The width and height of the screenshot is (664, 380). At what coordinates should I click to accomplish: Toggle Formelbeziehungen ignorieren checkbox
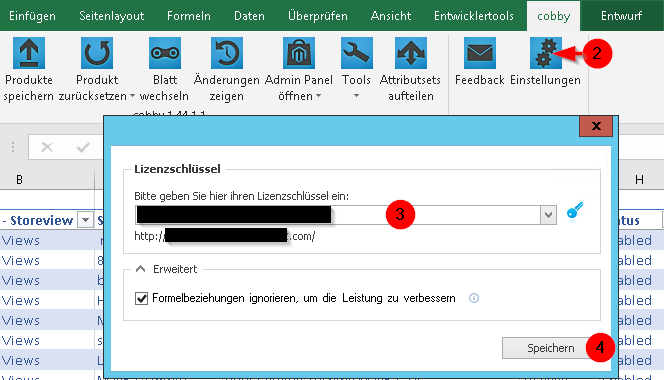tap(141, 298)
